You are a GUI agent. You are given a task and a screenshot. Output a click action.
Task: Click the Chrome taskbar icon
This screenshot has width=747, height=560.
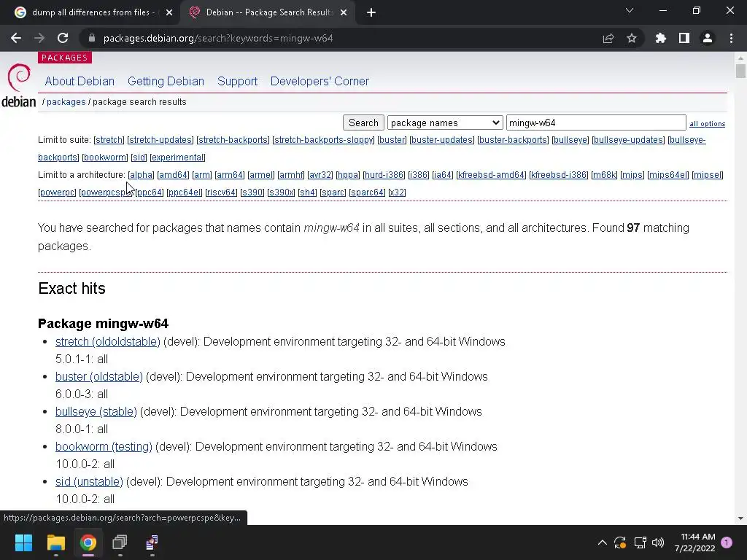88,542
